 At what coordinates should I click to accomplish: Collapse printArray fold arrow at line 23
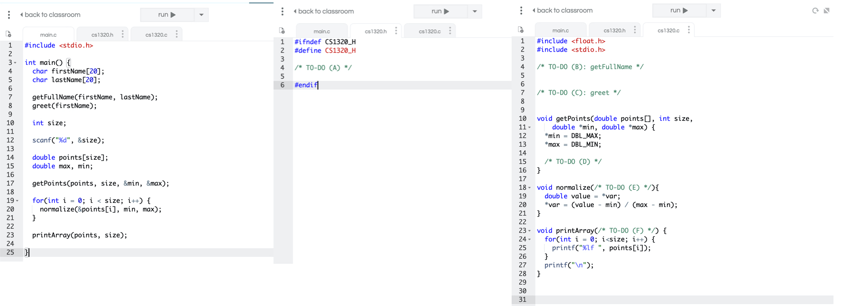pyautogui.click(x=530, y=231)
